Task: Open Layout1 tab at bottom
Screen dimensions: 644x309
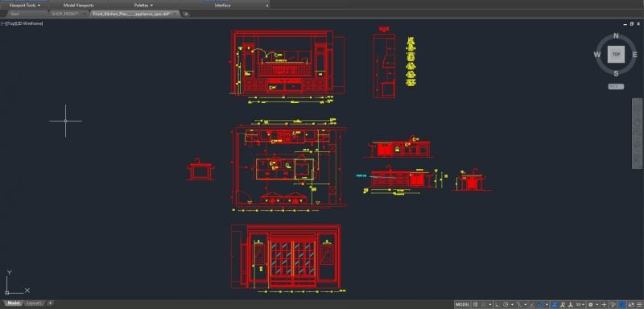Action: [35, 303]
